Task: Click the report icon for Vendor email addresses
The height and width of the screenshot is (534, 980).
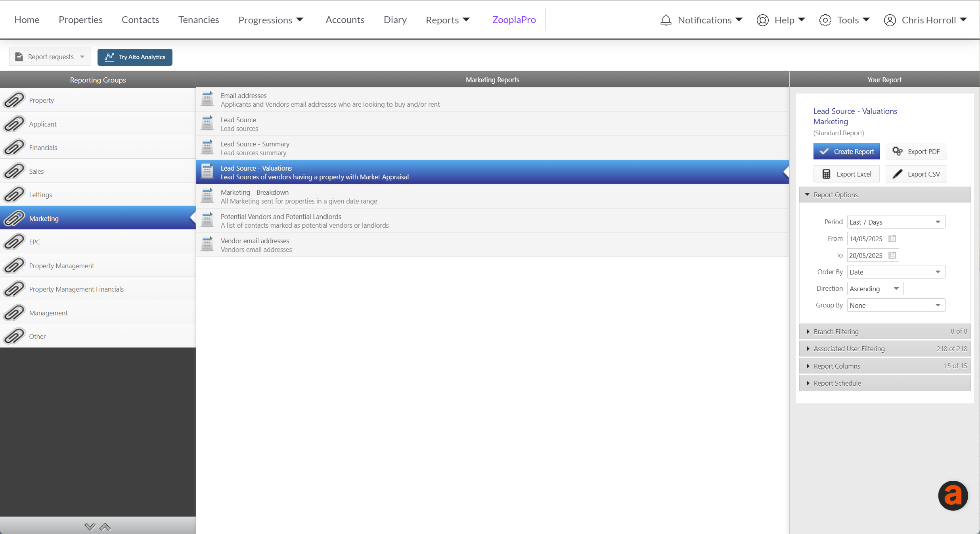Action: click(x=207, y=244)
